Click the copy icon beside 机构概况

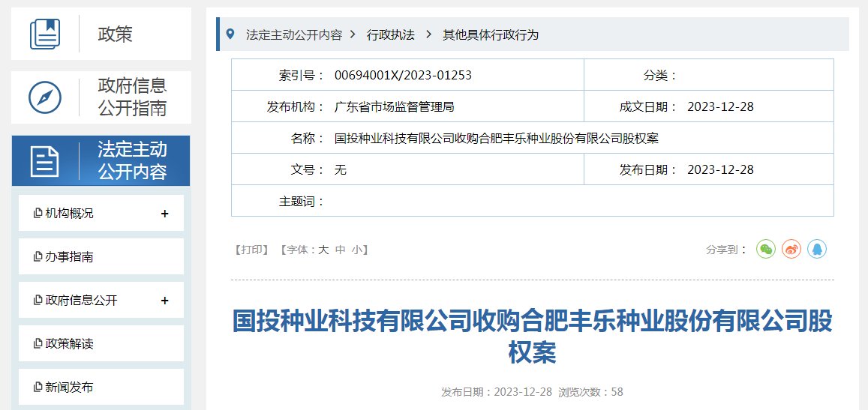point(38,213)
